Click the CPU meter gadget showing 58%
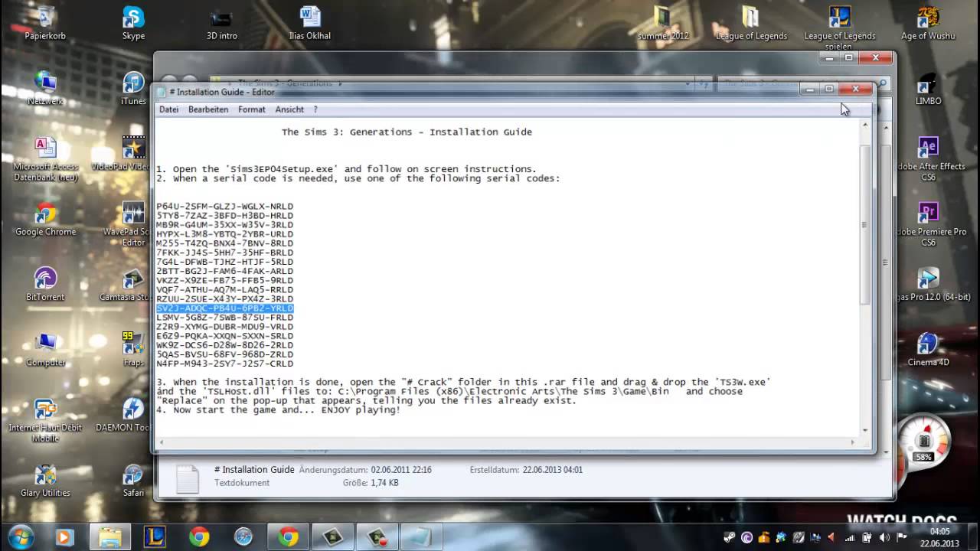Viewport: 980px width, 551px height. pos(923,443)
